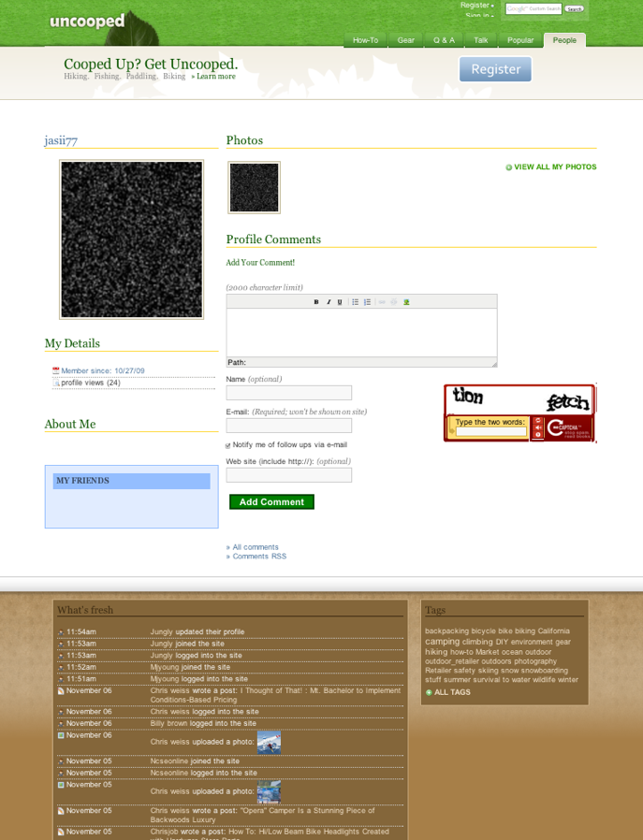The width and height of the screenshot is (643, 840).
Task: Toggle Notify me of follow ups checkbox
Action: (x=228, y=445)
